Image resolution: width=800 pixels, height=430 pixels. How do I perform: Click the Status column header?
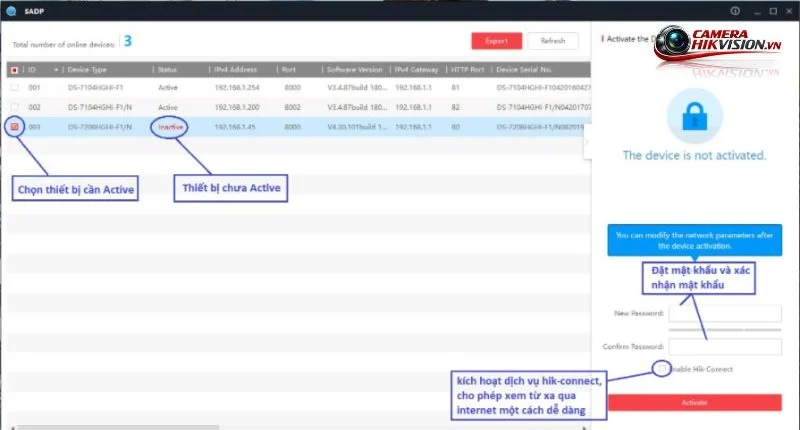tap(167, 70)
